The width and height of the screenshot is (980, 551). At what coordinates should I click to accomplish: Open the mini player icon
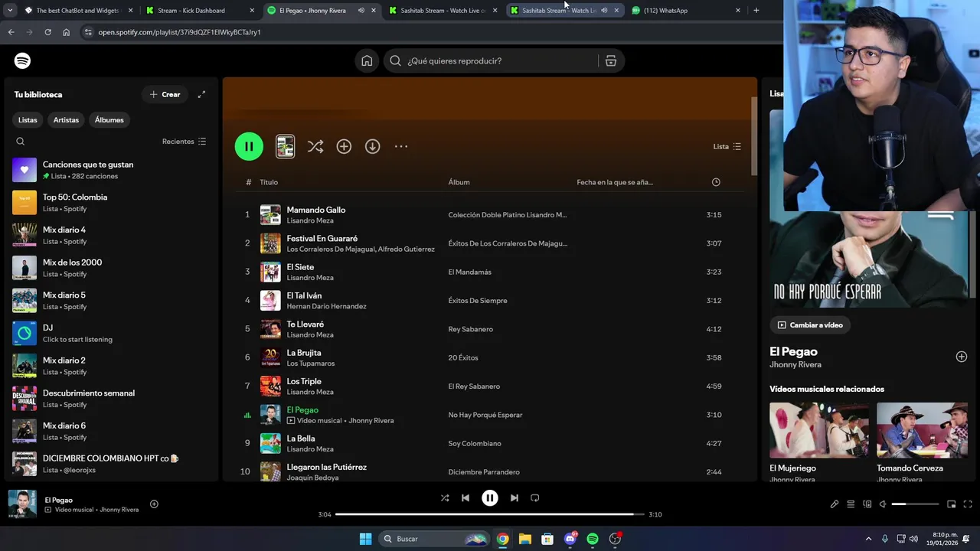[x=951, y=504]
